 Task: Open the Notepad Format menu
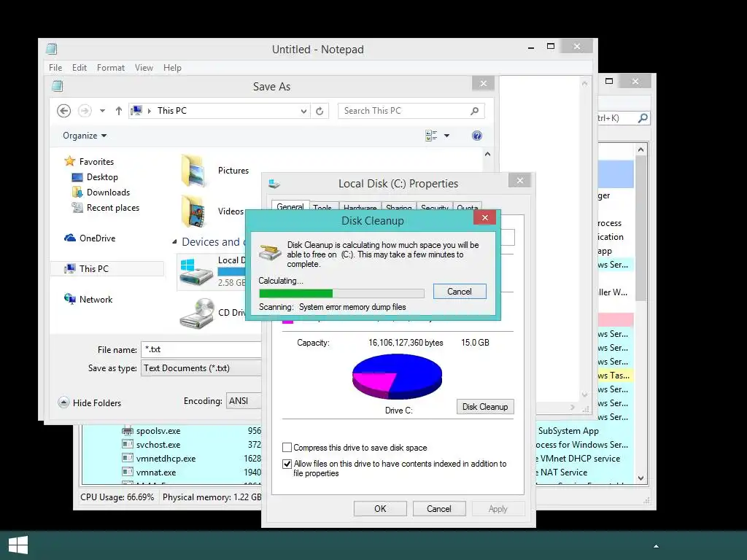coord(111,68)
